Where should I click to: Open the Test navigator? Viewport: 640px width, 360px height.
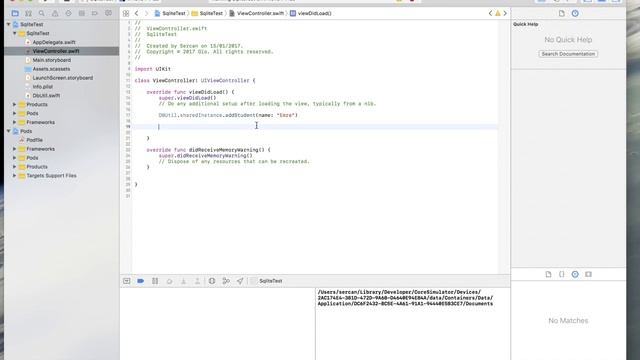point(68,13)
